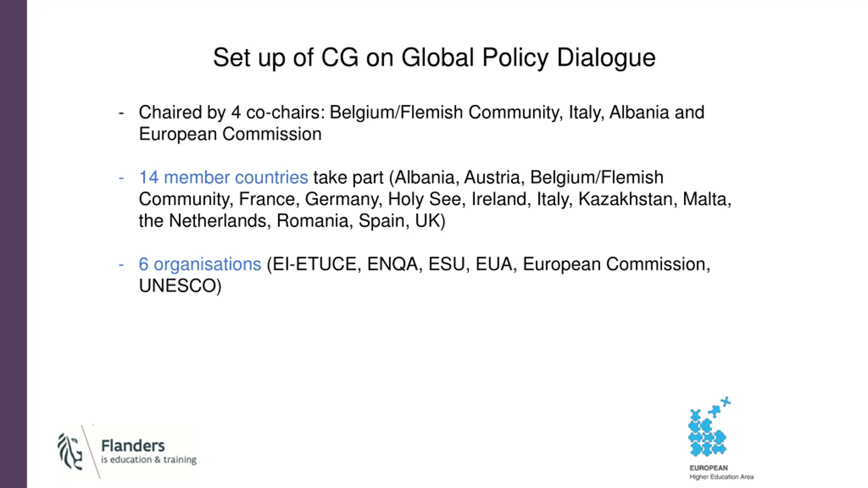Click the blue '14 member countries' text
This screenshot has width=868, height=488.
[x=223, y=177]
